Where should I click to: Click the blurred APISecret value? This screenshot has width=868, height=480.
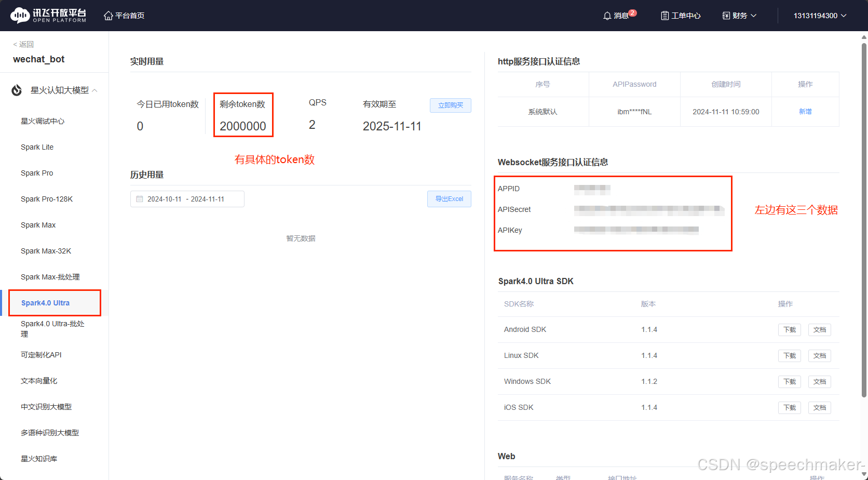click(x=649, y=210)
